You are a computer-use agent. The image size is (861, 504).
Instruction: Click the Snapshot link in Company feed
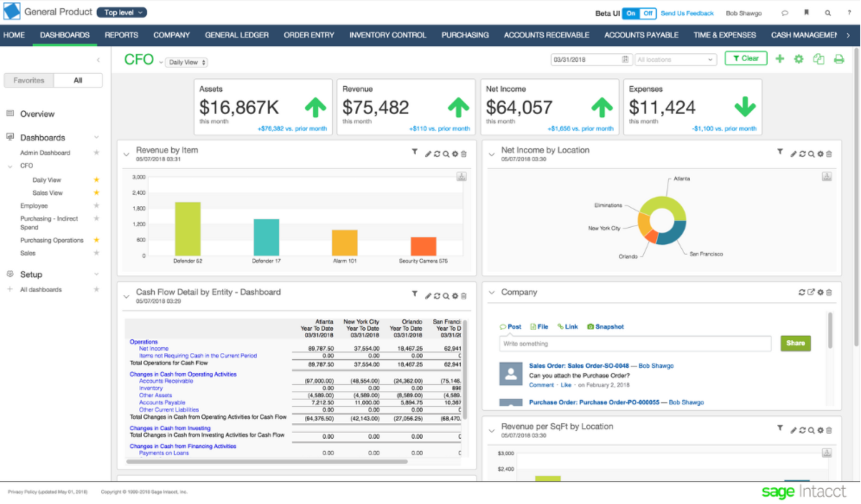[606, 327]
